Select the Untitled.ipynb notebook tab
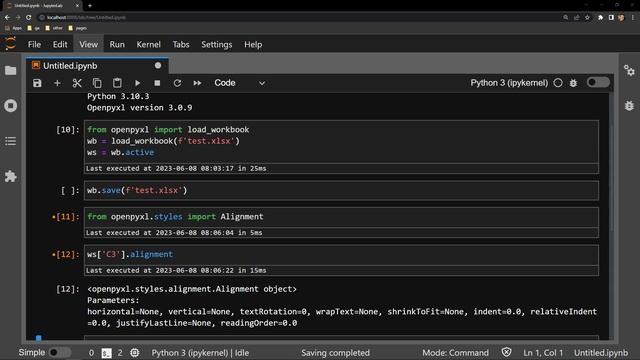This screenshot has height=360, width=640. (x=97, y=66)
